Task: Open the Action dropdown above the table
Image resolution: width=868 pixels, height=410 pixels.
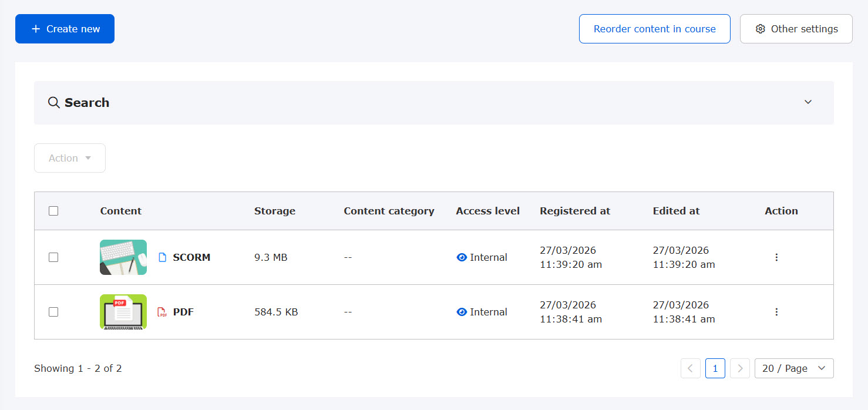Action: [70, 158]
